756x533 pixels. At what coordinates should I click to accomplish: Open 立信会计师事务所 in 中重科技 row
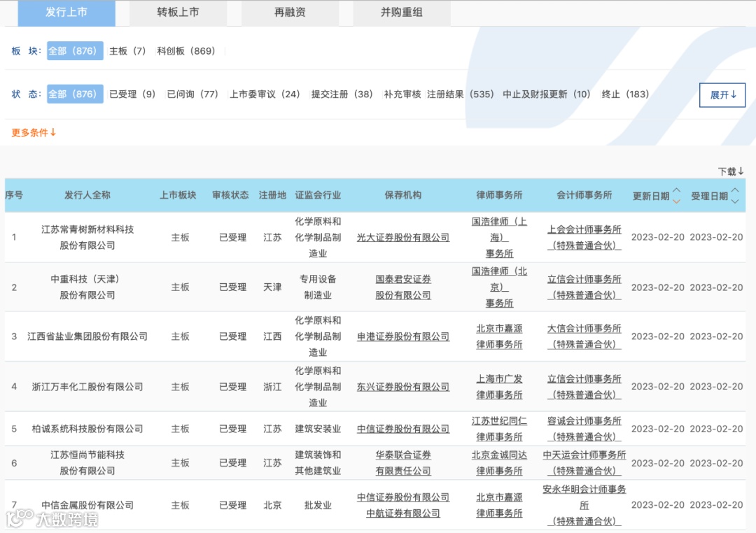point(584,287)
